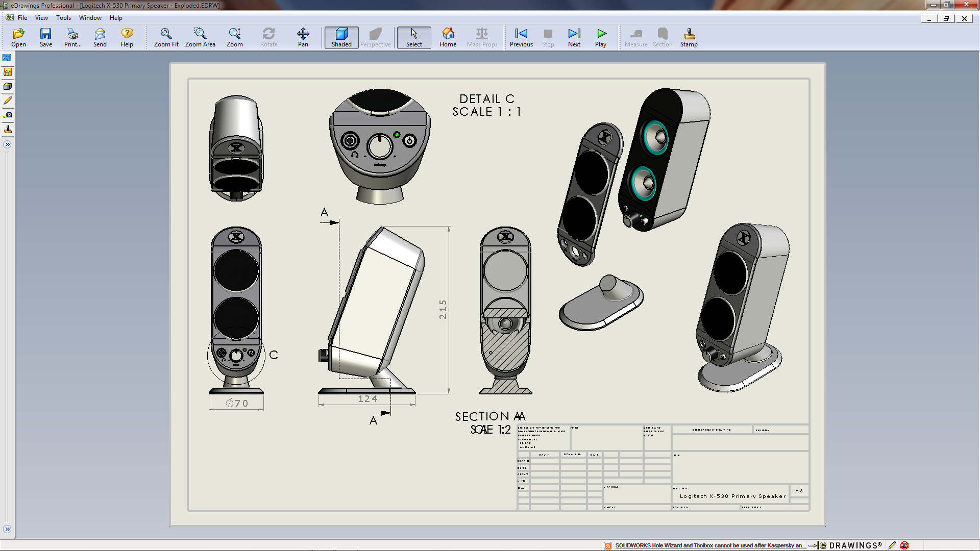
Task: Open the View menu
Action: pos(41,18)
